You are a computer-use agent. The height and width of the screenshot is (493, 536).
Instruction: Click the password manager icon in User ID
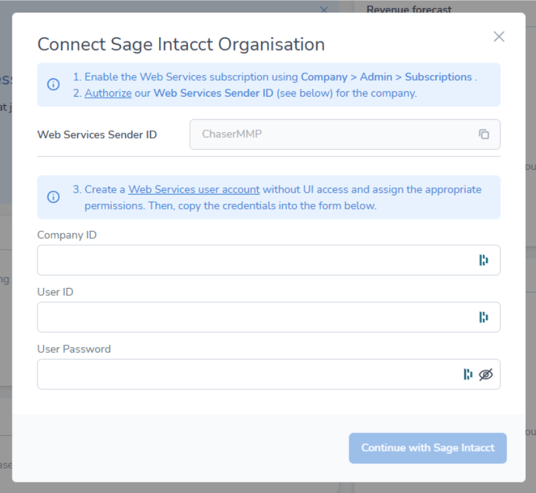(483, 317)
